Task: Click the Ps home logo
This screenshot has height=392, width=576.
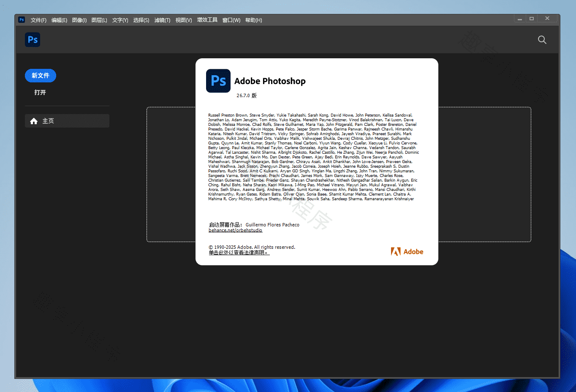Action: click(x=33, y=40)
